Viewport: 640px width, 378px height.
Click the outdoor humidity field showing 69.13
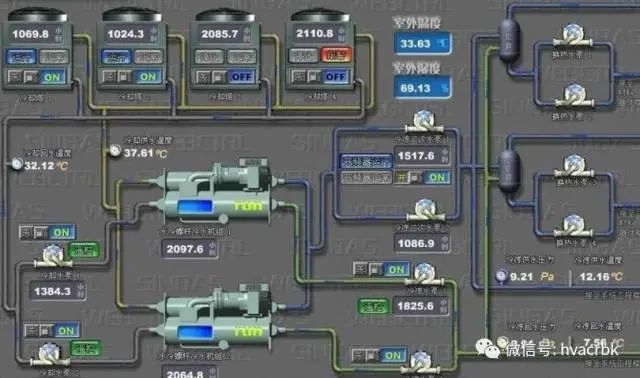(423, 88)
